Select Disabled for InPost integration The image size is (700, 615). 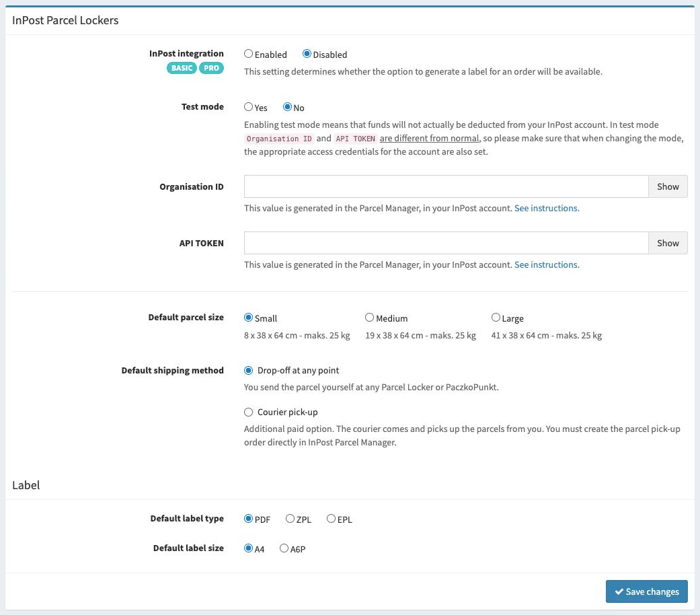point(307,54)
